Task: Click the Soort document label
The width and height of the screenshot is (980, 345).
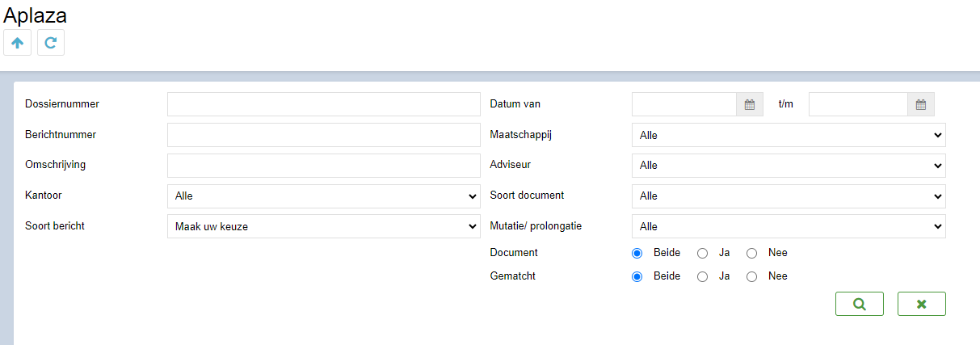Action: [528, 195]
